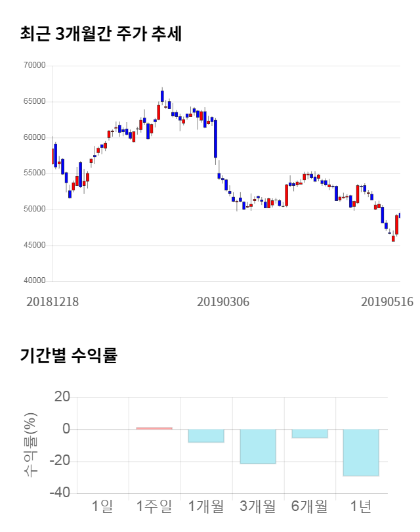
Task: Click the 1주일 x-axis label
Action: click(x=154, y=506)
